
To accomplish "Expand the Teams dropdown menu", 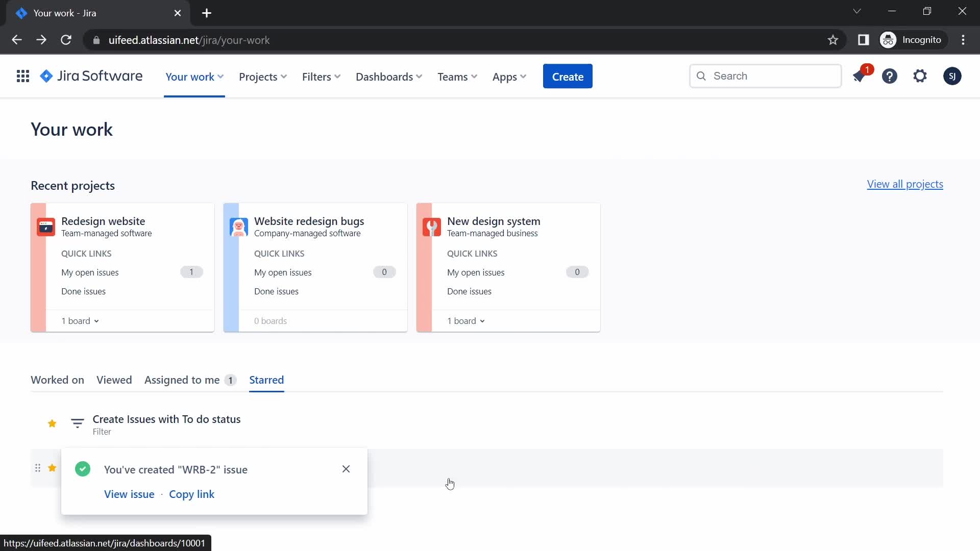I will 457,77.
